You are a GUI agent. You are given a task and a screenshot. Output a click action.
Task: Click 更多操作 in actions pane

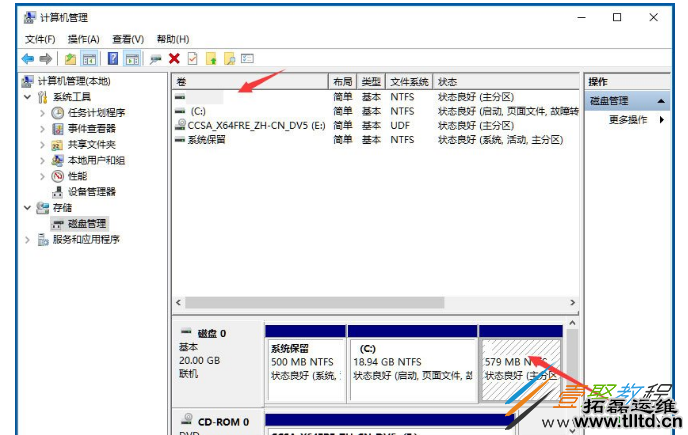(x=628, y=119)
